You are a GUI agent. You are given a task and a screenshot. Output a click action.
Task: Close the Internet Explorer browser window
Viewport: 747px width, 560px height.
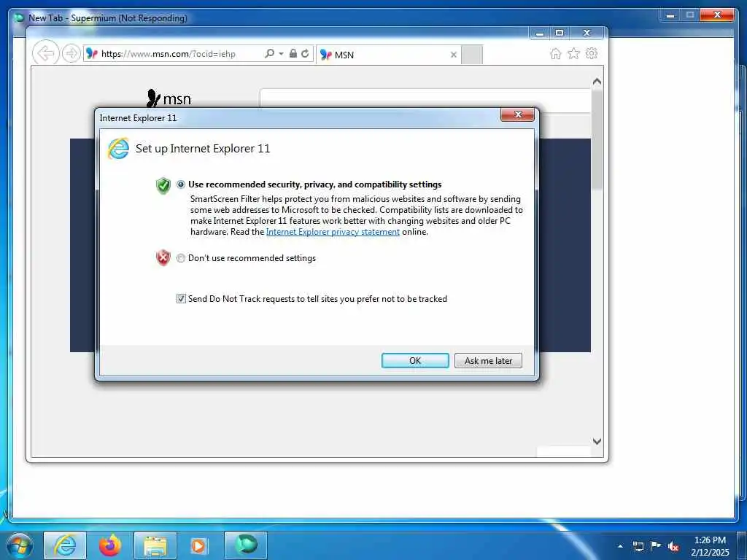[587, 33]
